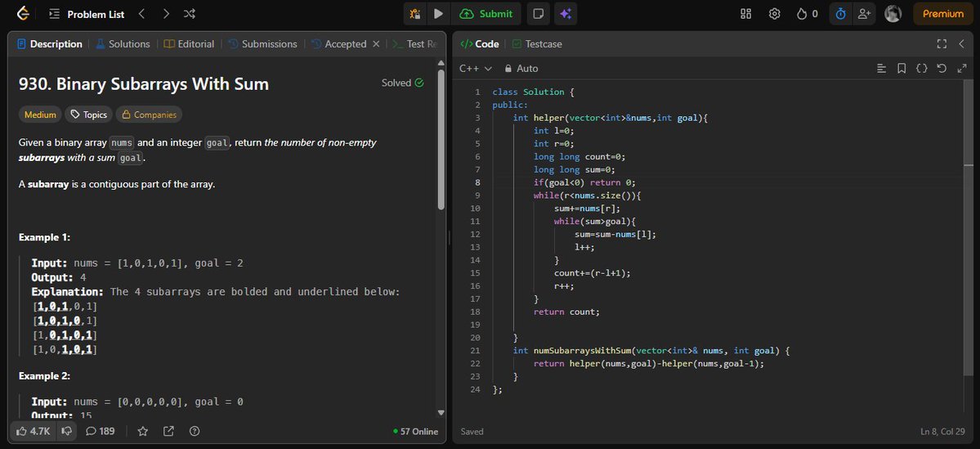Click the numSubarraysWithSum function name

coord(584,351)
